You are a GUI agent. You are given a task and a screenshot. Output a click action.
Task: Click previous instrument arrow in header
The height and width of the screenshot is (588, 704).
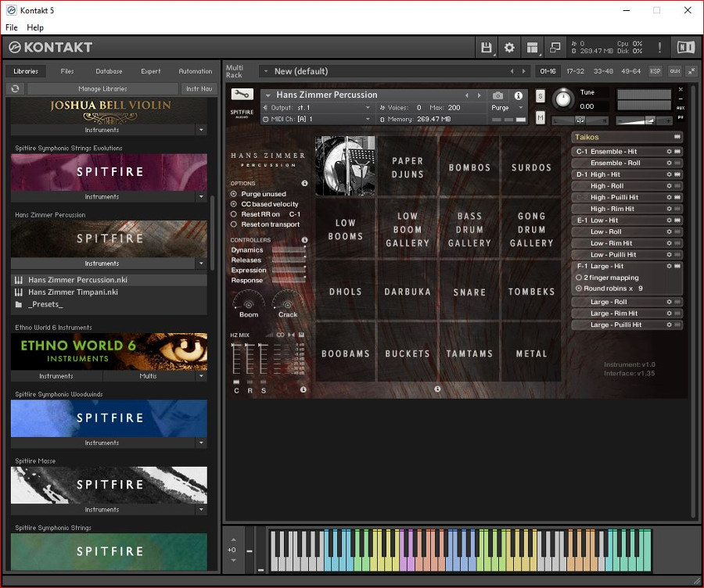pyautogui.click(x=467, y=95)
